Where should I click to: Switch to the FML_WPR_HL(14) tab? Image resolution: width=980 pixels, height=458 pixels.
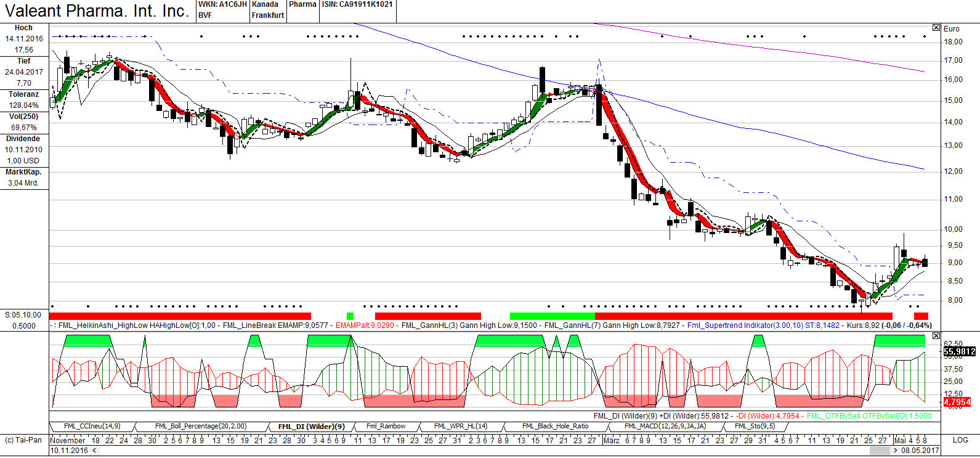[x=460, y=426]
